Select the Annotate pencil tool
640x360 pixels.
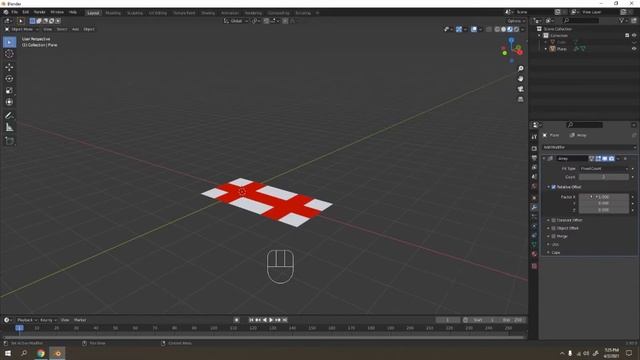(9, 116)
